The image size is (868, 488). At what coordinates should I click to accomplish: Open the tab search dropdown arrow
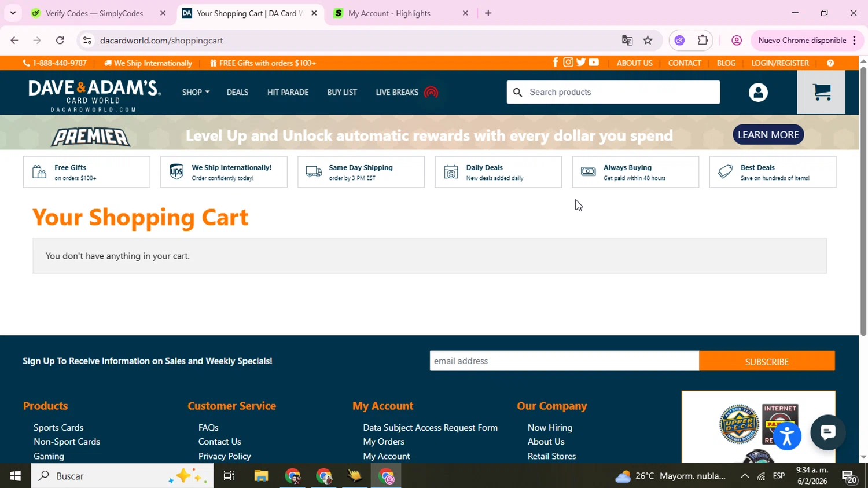(x=13, y=13)
